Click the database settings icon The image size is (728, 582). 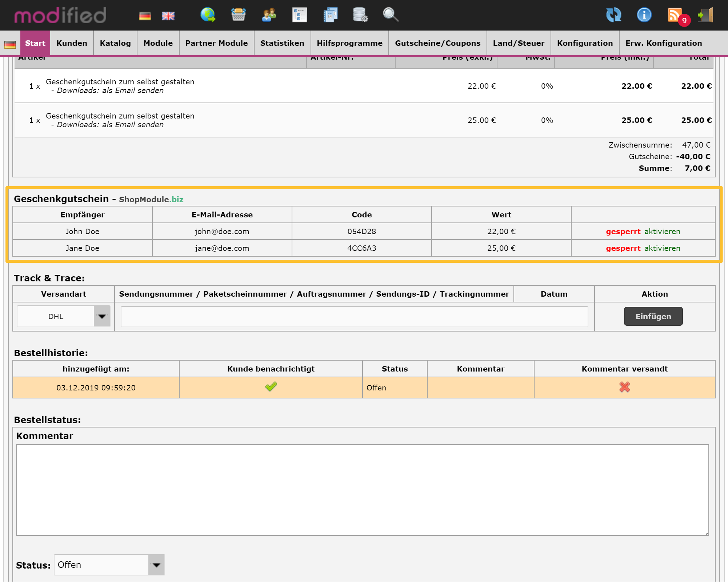pyautogui.click(x=360, y=15)
